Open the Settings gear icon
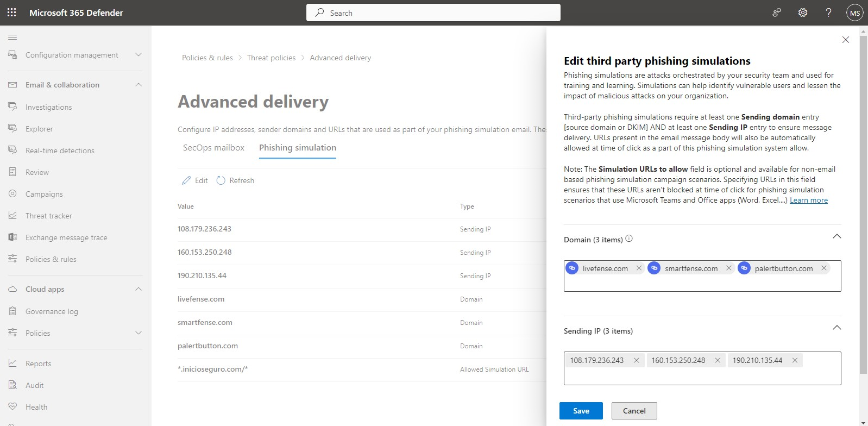This screenshot has width=868, height=426. [x=803, y=12]
